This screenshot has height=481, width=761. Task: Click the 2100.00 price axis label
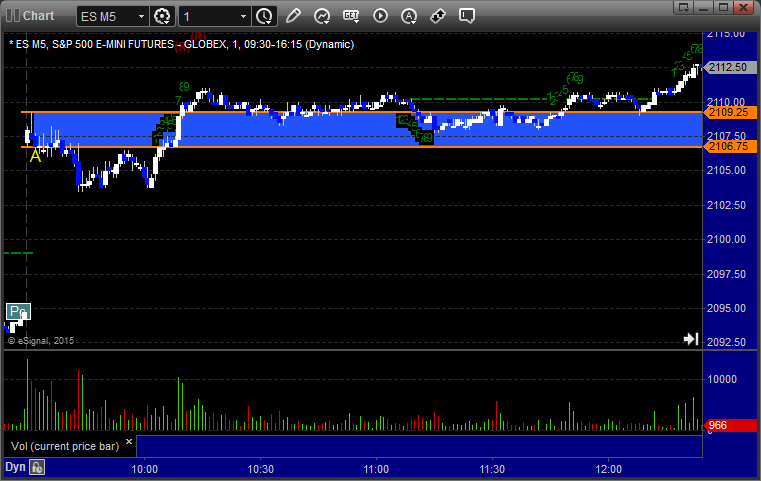click(727, 239)
